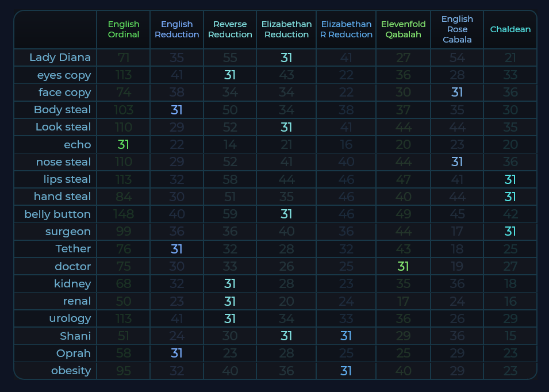Select highlighted 31 in the doctor row
549x392 pixels.
pyautogui.click(x=403, y=267)
